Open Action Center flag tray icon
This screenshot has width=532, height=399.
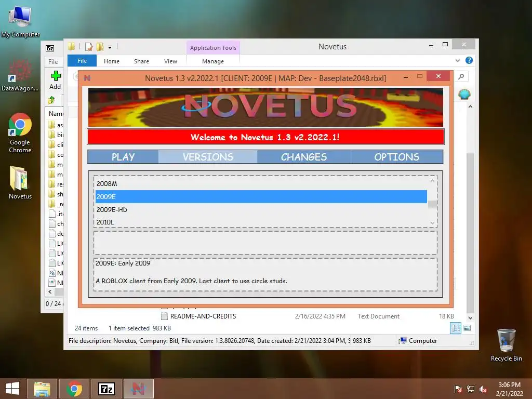pos(458,389)
